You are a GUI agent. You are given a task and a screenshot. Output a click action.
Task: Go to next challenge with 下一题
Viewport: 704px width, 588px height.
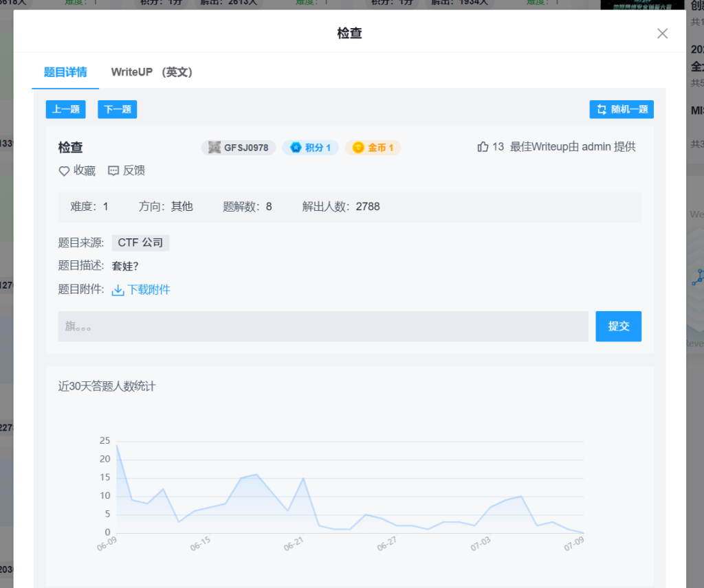[x=117, y=109]
